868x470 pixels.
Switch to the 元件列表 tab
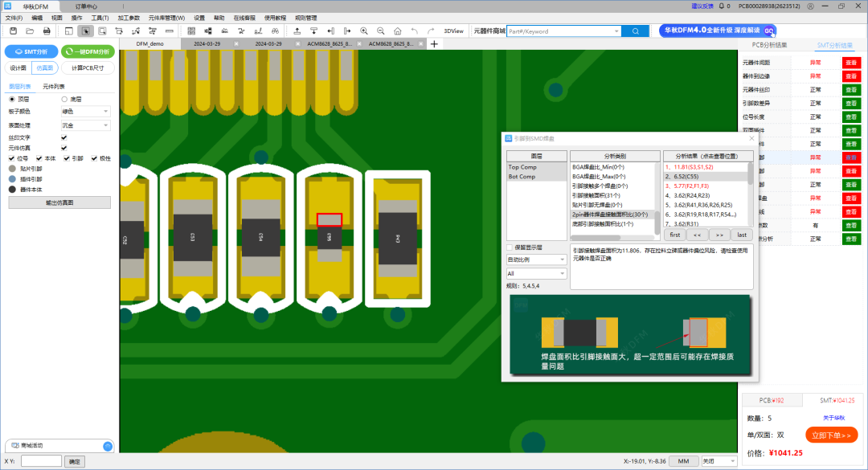(x=55, y=86)
